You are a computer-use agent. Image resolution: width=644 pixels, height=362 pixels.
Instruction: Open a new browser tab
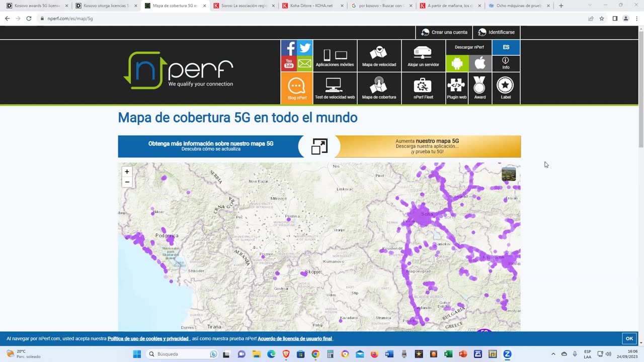561,6
